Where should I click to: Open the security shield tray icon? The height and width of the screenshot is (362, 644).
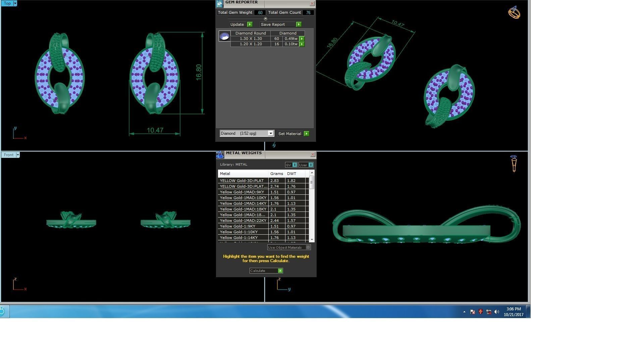click(480, 312)
